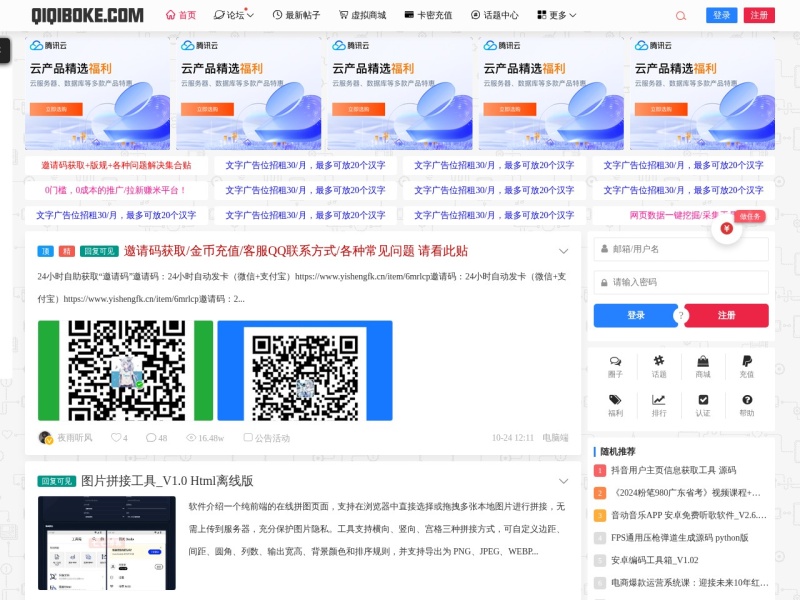Image resolution: width=800 pixels, height=600 pixels.
Task: Open the last 腾讯云 banner ad on right
Action: click(703, 93)
